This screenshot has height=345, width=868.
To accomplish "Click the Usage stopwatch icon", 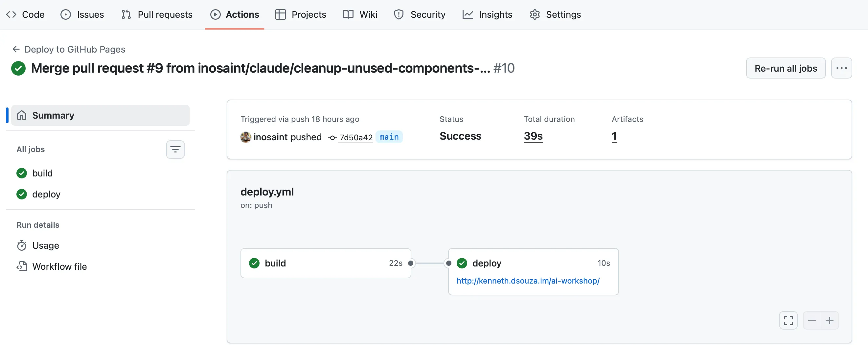I will [22, 246].
